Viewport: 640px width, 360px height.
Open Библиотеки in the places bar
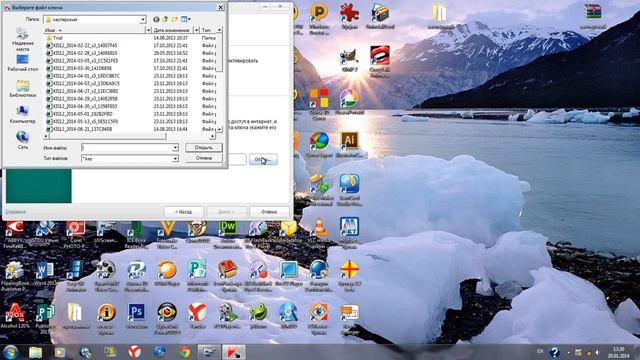22,89
